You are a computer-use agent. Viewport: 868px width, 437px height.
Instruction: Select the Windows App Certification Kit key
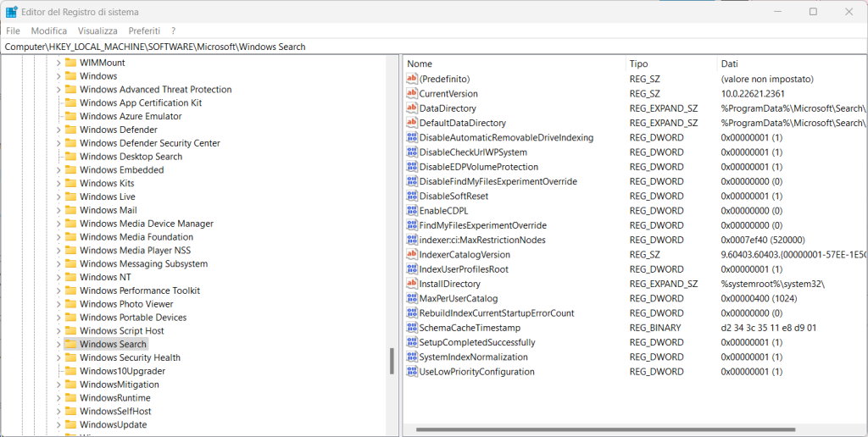141,102
